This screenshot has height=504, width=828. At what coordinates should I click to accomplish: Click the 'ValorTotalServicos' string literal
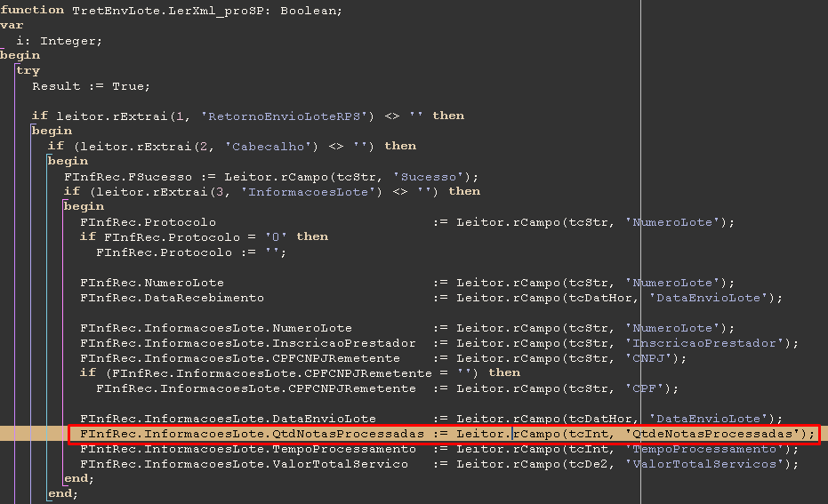pos(704,464)
